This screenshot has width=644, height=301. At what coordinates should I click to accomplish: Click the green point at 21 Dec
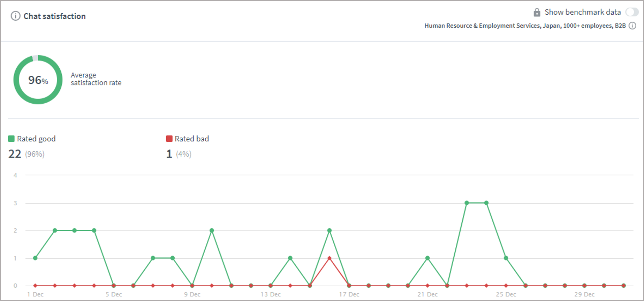tap(427, 258)
